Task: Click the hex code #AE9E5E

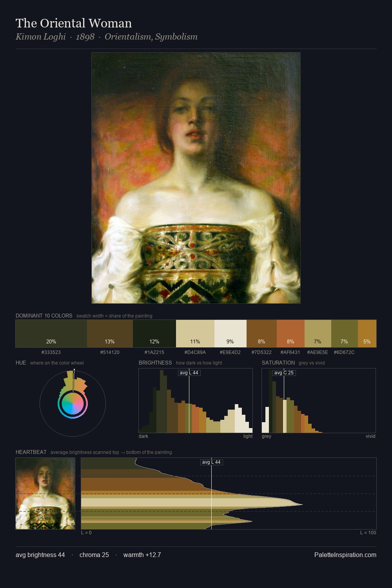Action: (x=318, y=352)
